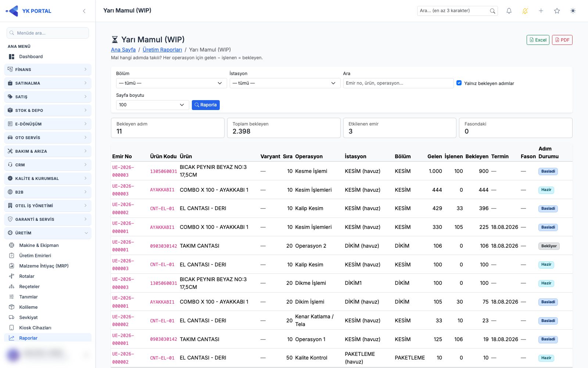This screenshot has height=368, width=588.
Task: Select Malzeme İhtiyaç (MRP) menu item
Action: coord(44,266)
